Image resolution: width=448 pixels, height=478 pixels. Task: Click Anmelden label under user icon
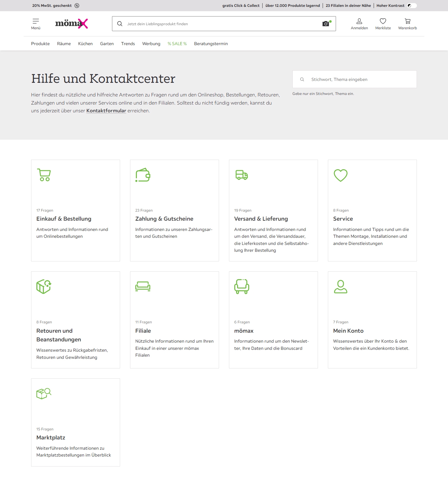pos(359,28)
